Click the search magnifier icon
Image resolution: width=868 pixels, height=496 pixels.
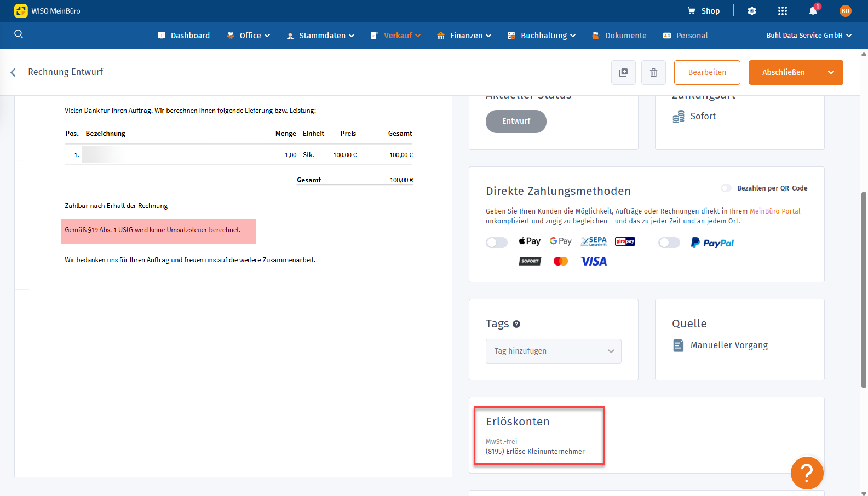[19, 34]
